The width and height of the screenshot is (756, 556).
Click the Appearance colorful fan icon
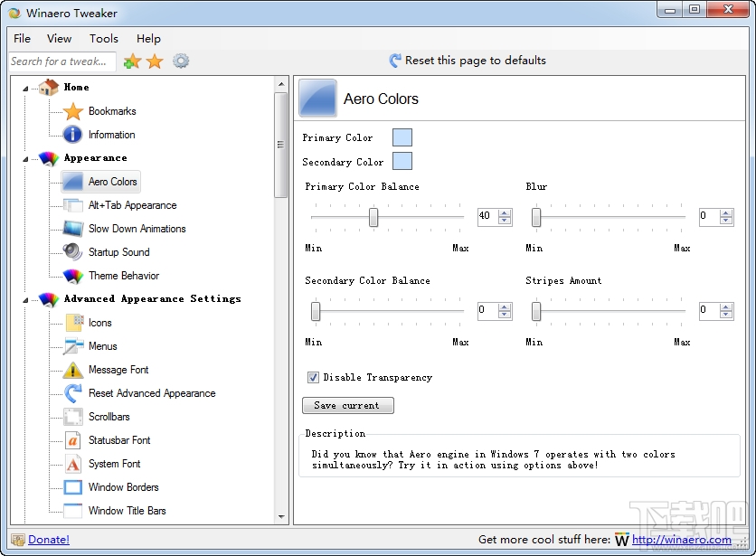coord(49,158)
